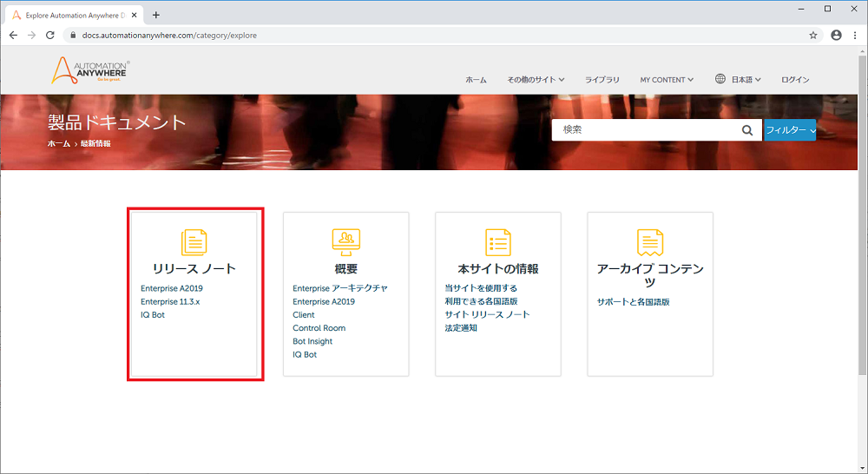868x474 pixels.
Task: Click the search magnifier icon
Action: tap(746, 130)
